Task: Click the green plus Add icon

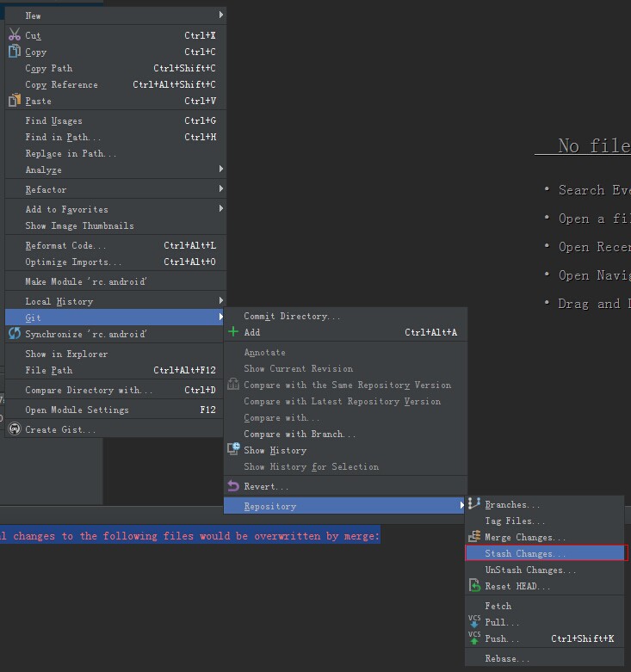Action: coord(233,332)
